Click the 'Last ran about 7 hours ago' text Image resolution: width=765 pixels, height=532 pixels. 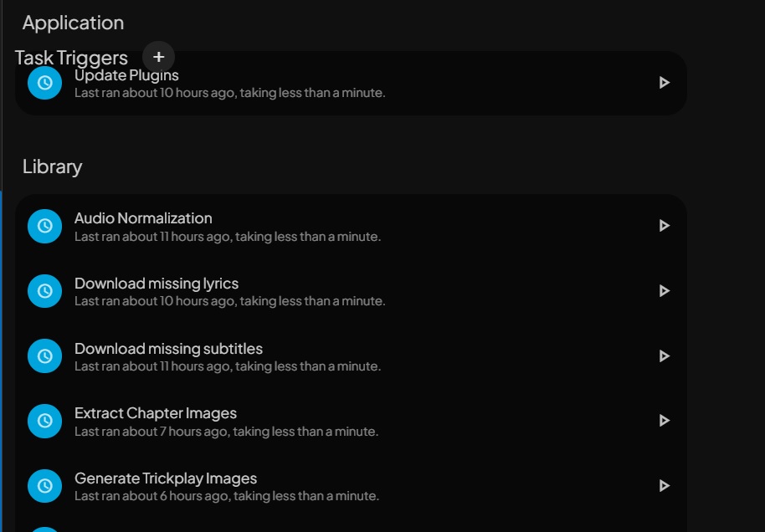(x=226, y=432)
